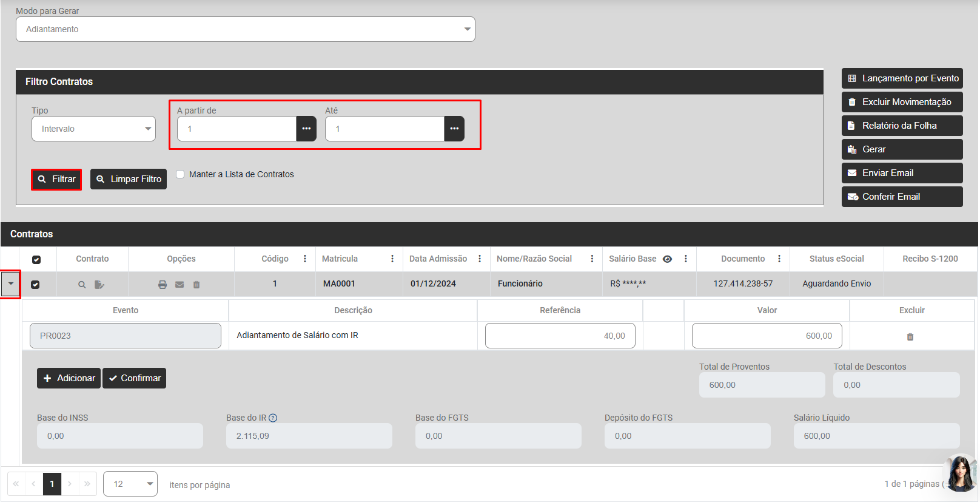Enable 'Manter a Lista de Contratos' checkbox

pyautogui.click(x=181, y=174)
